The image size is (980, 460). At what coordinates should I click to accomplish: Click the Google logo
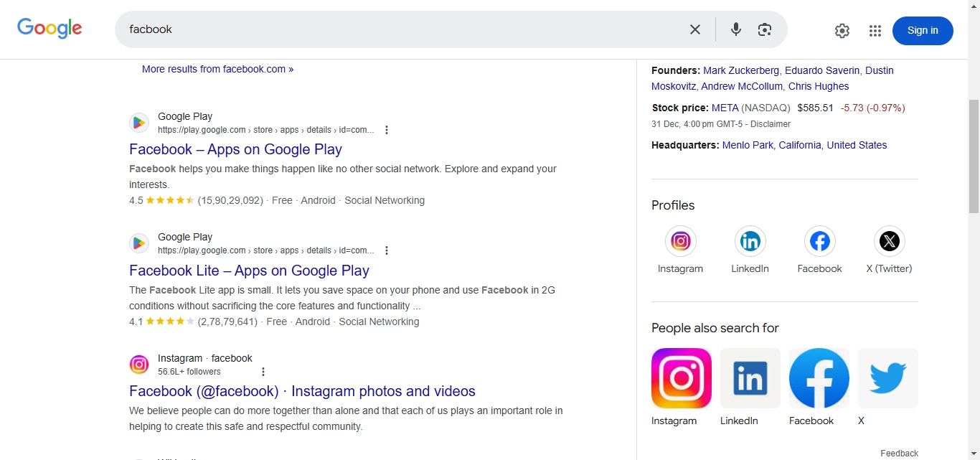[x=50, y=29]
